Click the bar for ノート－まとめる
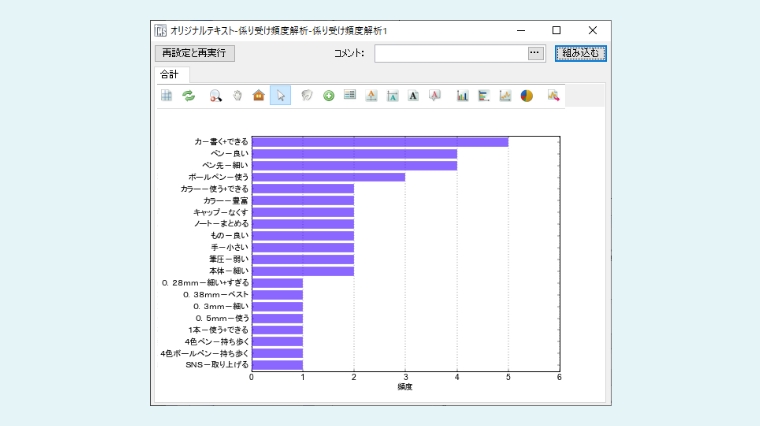The width and height of the screenshot is (760, 426). click(x=303, y=224)
